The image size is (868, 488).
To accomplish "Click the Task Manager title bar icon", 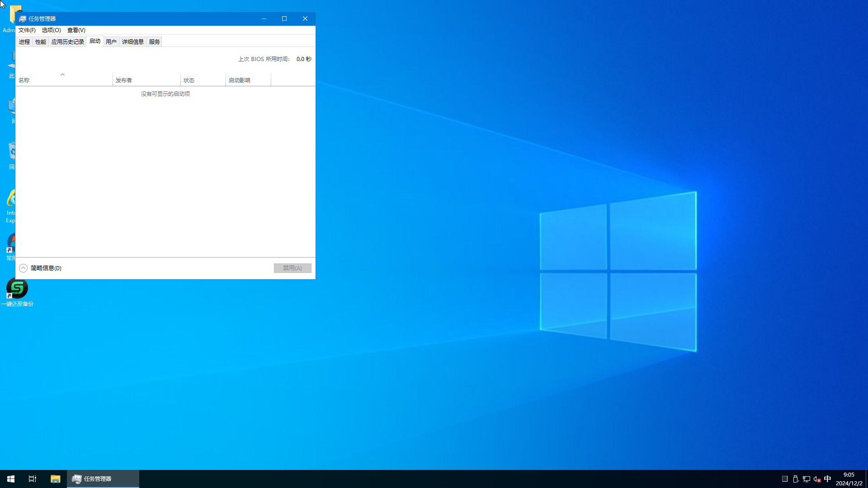I will 23,19.
